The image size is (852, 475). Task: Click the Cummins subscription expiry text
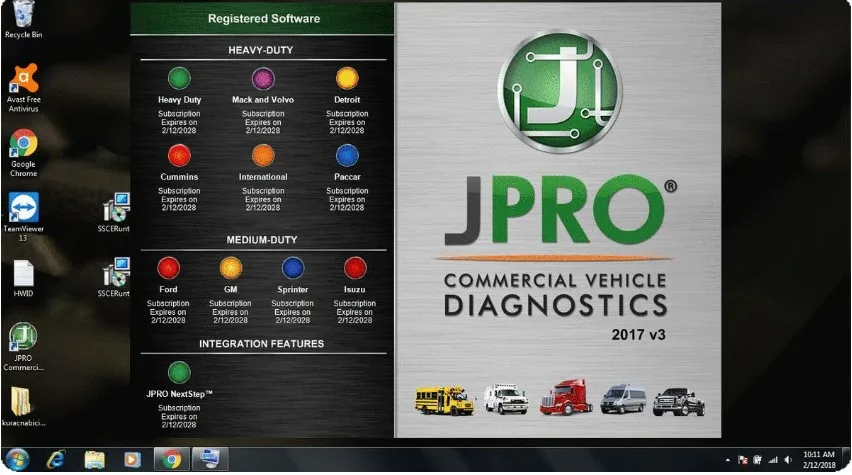pos(179,199)
